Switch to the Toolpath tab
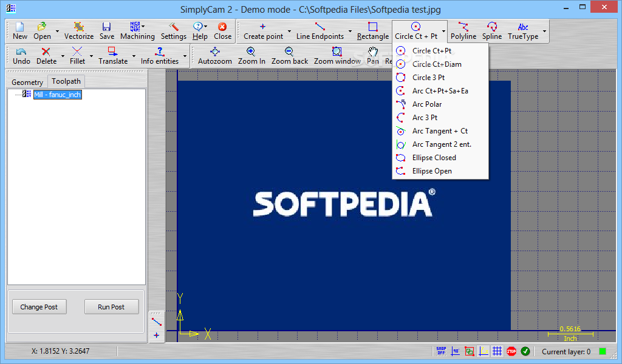The image size is (622, 364). [x=66, y=81]
